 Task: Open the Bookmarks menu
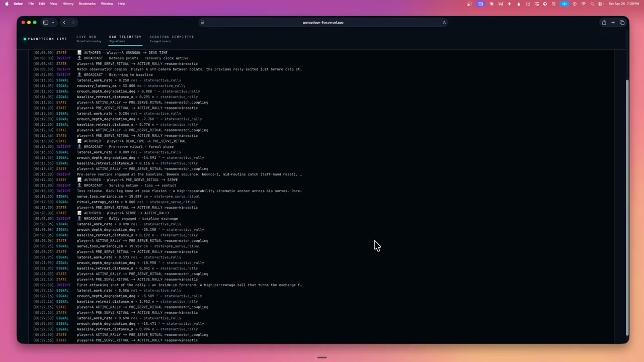pyautogui.click(x=87, y=4)
